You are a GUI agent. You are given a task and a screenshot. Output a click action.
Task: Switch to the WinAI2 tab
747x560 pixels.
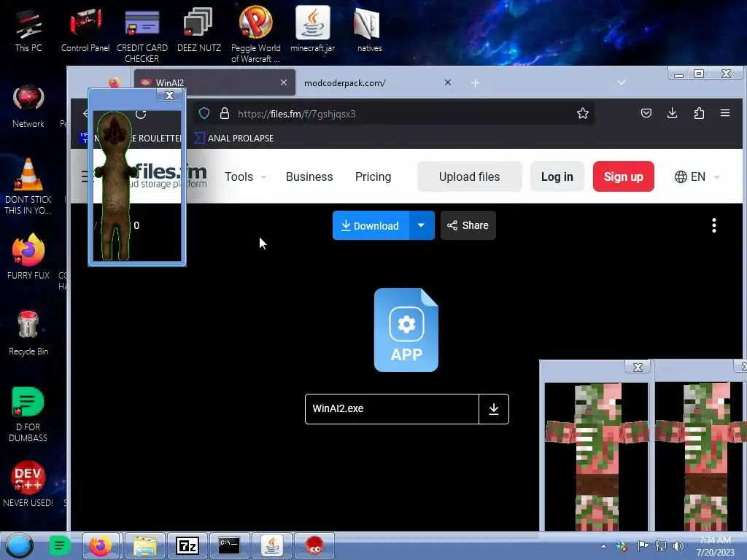click(214, 83)
